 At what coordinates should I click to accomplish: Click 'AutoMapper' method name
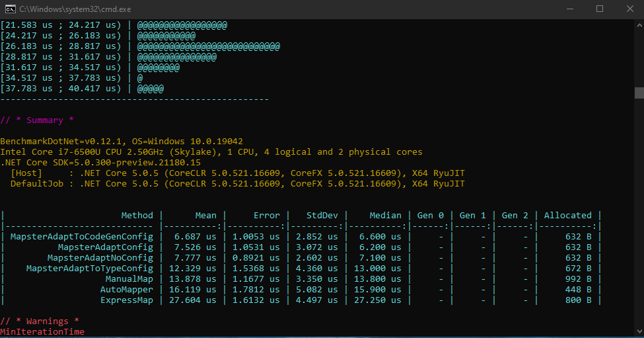[x=127, y=290]
